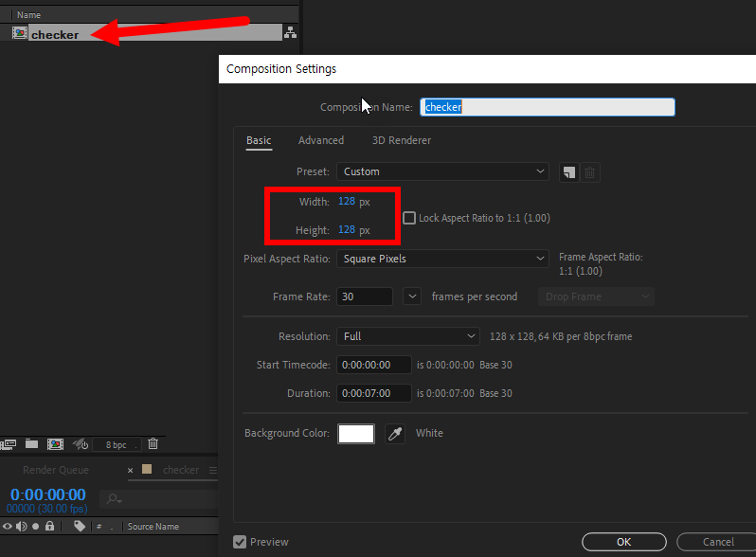The image size is (756, 557).
Task: Click the save preset icon beside Preset
Action: pyautogui.click(x=568, y=172)
